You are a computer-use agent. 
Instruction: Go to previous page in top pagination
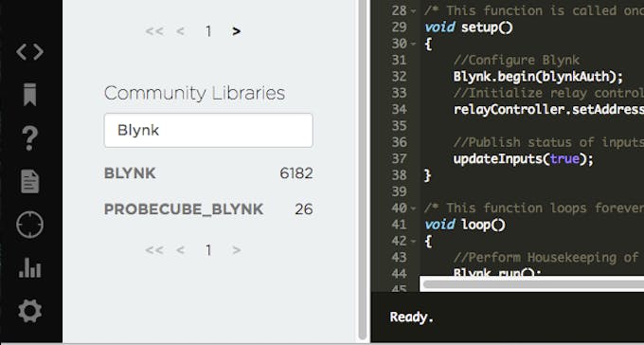[x=180, y=31]
